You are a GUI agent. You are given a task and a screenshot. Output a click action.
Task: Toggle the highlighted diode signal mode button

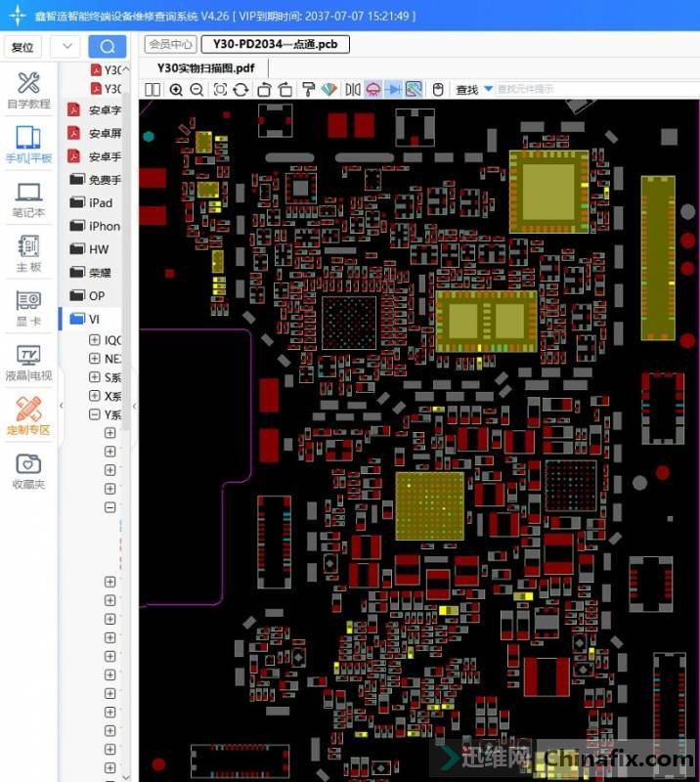pos(393,90)
